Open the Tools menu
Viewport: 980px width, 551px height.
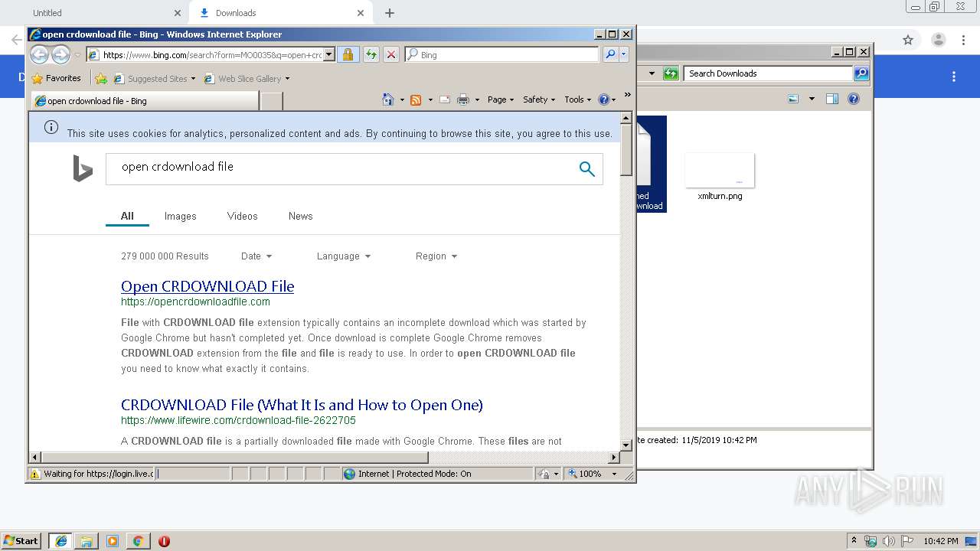[x=578, y=99]
